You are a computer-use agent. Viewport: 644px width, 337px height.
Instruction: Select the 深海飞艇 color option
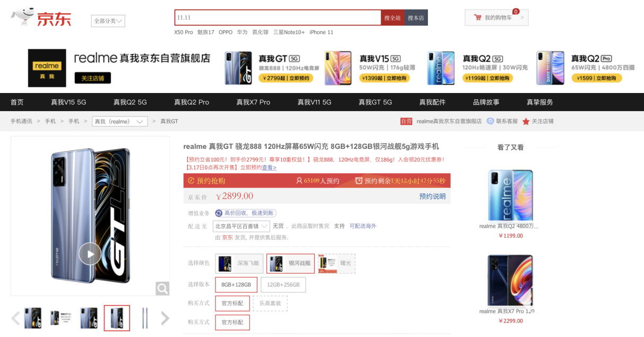pos(239,263)
